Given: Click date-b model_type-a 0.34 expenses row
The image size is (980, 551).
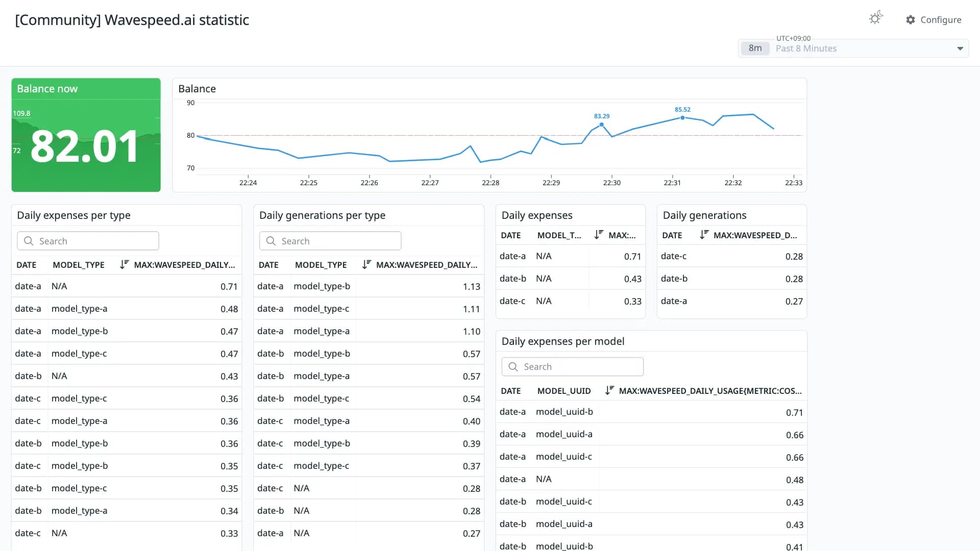Looking at the screenshot, I should (126, 511).
